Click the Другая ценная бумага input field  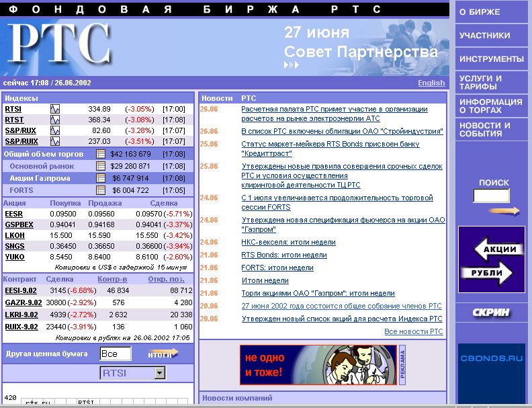(116, 354)
